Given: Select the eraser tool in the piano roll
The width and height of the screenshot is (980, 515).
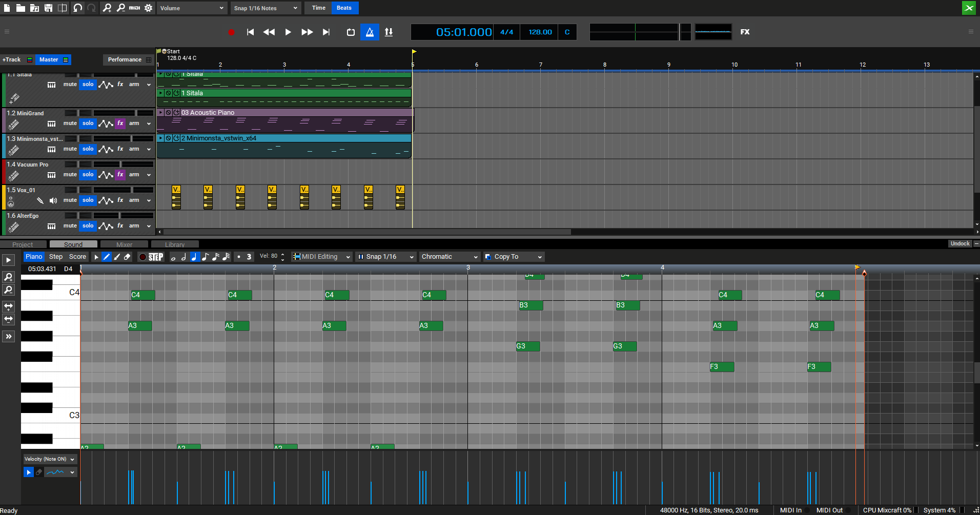Looking at the screenshot, I should pyautogui.click(x=127, y=257).
